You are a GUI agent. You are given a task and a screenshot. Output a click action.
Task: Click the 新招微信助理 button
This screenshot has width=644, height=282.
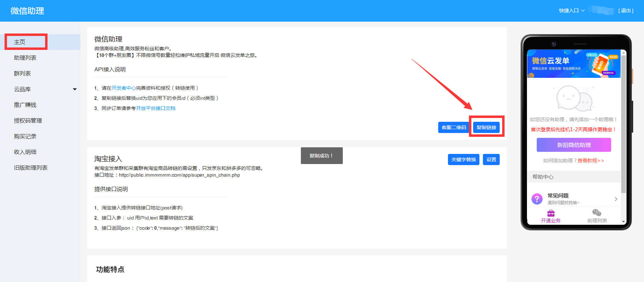tap(574, 145)
